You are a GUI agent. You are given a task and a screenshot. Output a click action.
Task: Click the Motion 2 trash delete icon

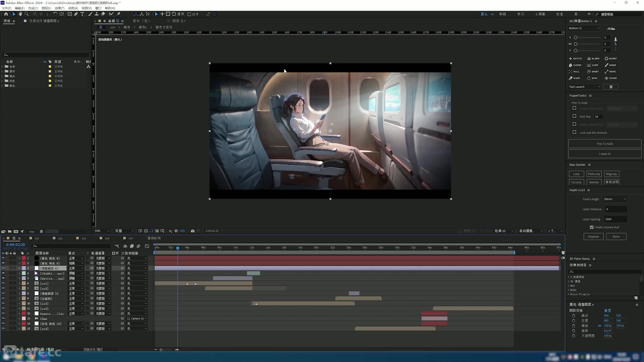pos(611,87)
